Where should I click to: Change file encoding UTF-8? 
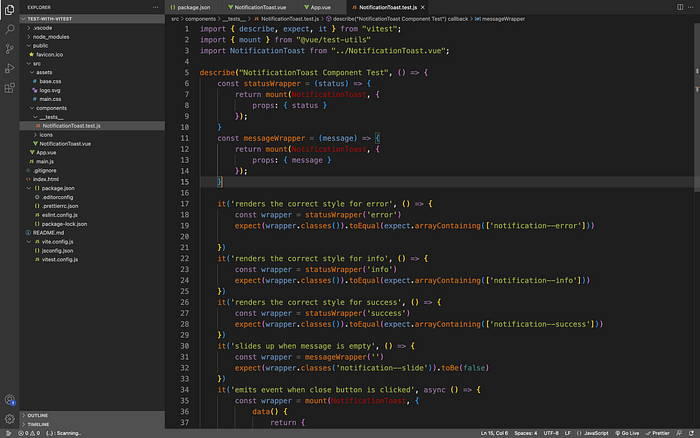coord(551,433)
